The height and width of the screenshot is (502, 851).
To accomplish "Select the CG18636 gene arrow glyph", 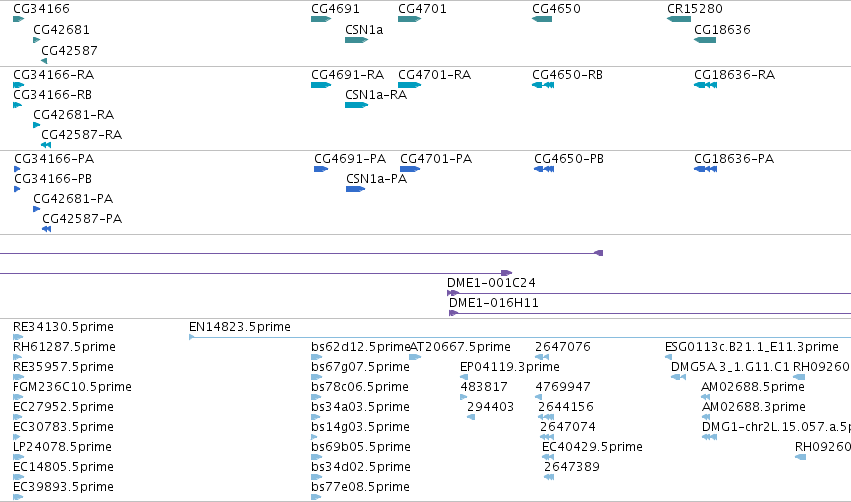I will [705, 40].
